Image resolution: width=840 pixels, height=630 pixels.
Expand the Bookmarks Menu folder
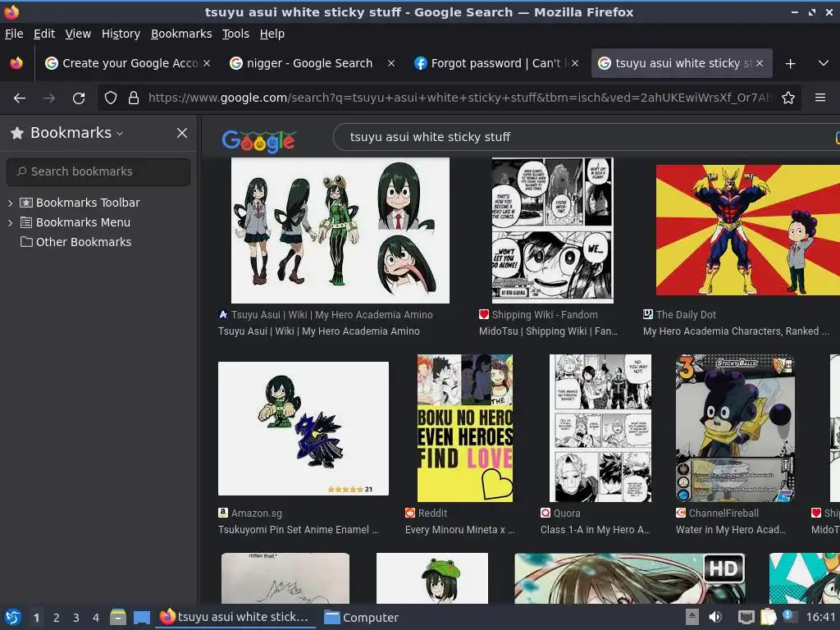tap(10, 223)
